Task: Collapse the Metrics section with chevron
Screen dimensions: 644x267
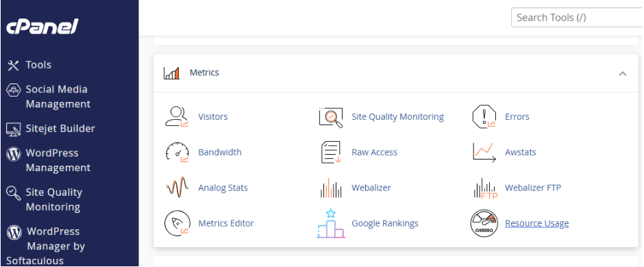Action: (x=623, y=74)
